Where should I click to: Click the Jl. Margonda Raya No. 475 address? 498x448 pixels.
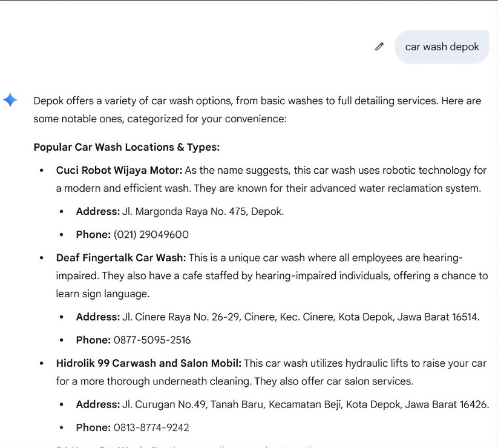pos(203,211)
